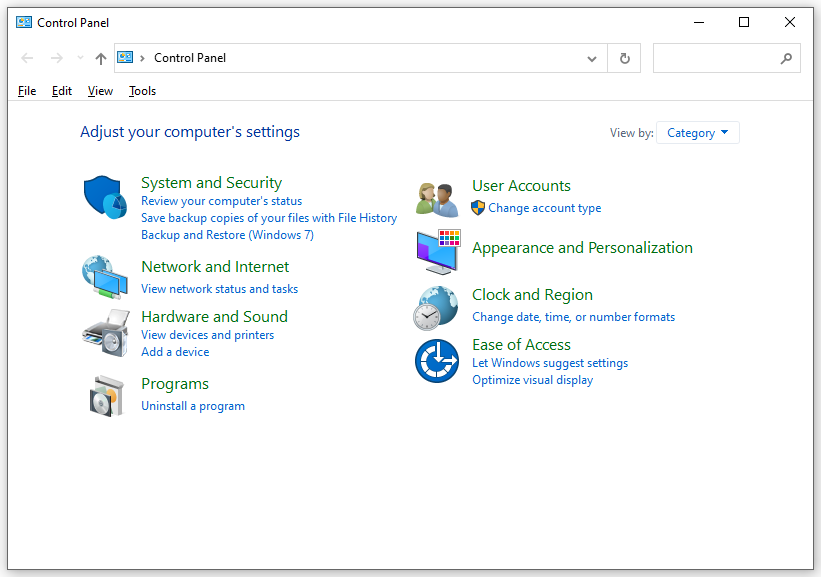Viewport: 821px width, 577px height.
Task: Go back with the left arrow
Action: point(27,58)
